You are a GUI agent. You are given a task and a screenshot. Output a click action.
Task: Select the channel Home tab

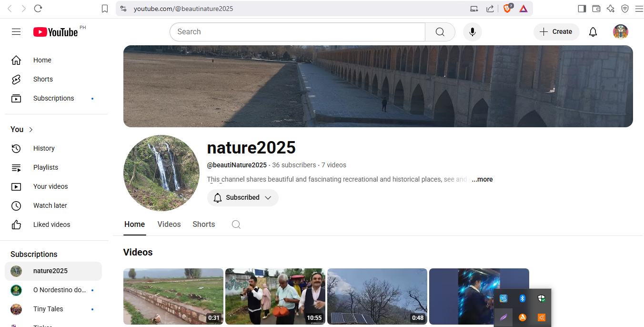coord(134,225)
